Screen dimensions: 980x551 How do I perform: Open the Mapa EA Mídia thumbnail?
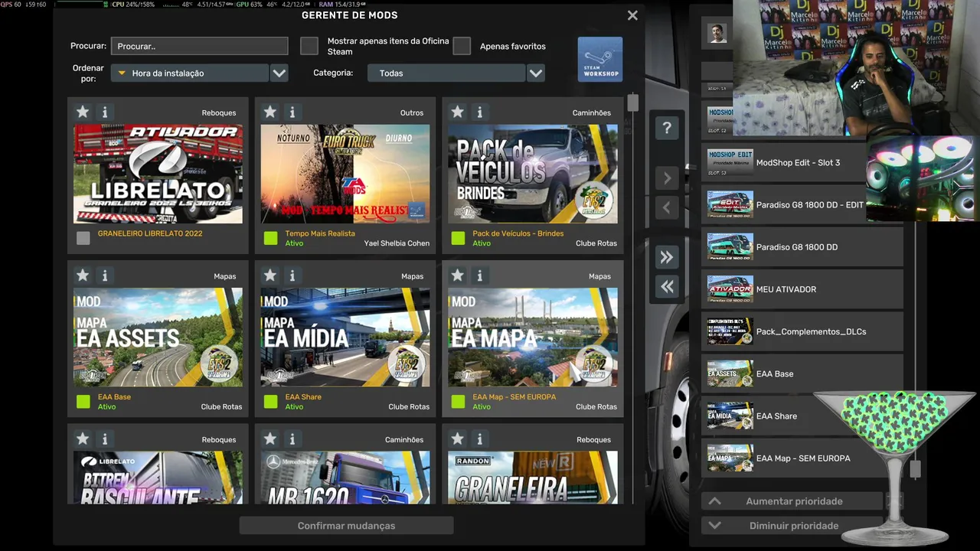345,337
